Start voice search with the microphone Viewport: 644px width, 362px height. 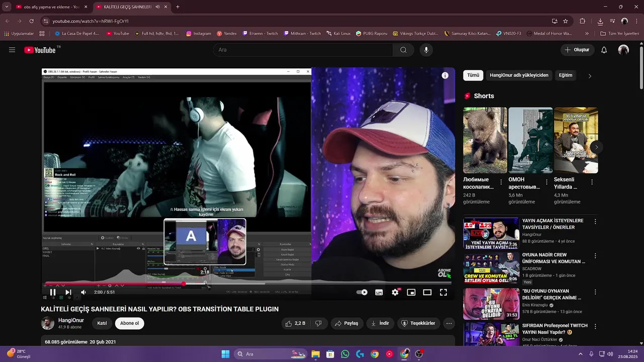(426, 50)
